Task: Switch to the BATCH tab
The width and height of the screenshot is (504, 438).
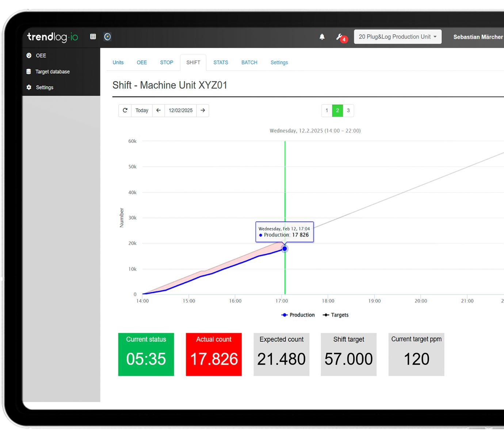Action: click(x=249, y=62)
